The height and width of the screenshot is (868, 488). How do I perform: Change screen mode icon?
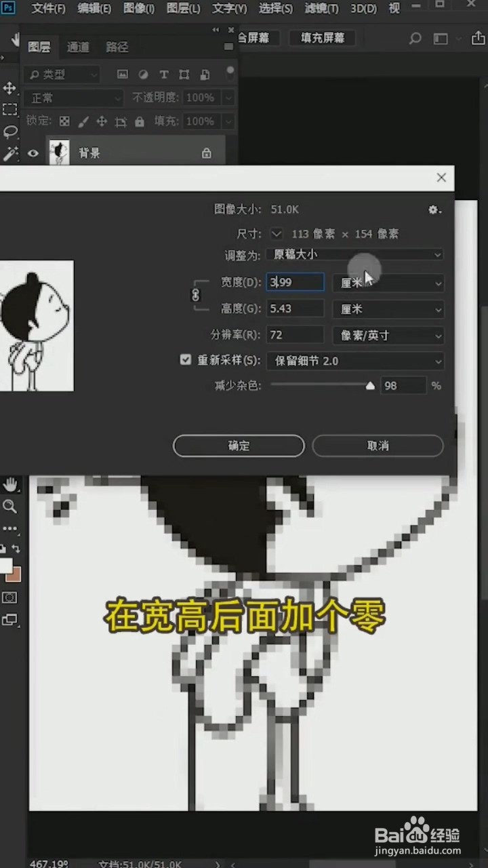(9, 619)
